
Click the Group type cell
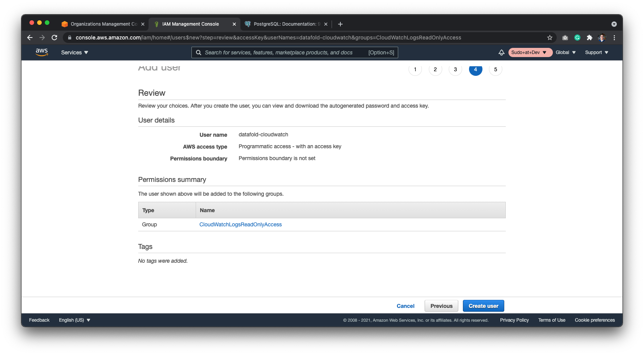point(149,224)
